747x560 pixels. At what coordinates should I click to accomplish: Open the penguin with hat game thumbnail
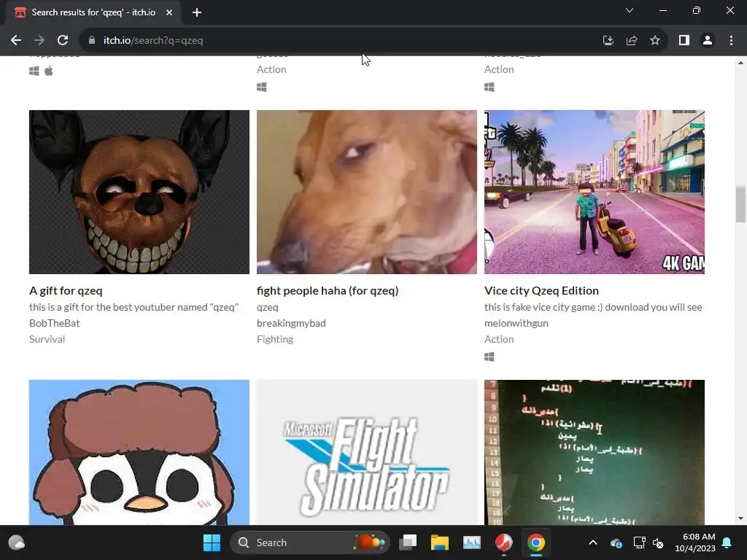click(139, 452)
